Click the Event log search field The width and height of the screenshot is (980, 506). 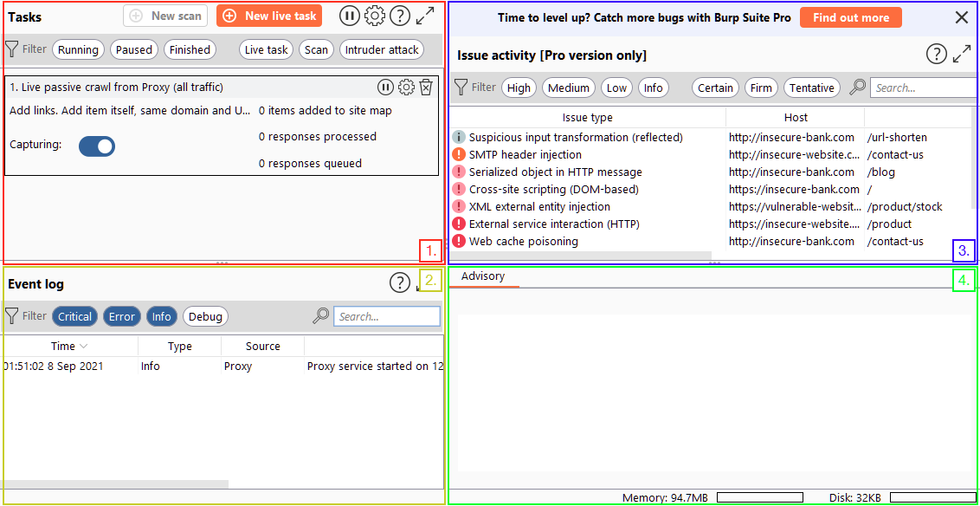386,315
